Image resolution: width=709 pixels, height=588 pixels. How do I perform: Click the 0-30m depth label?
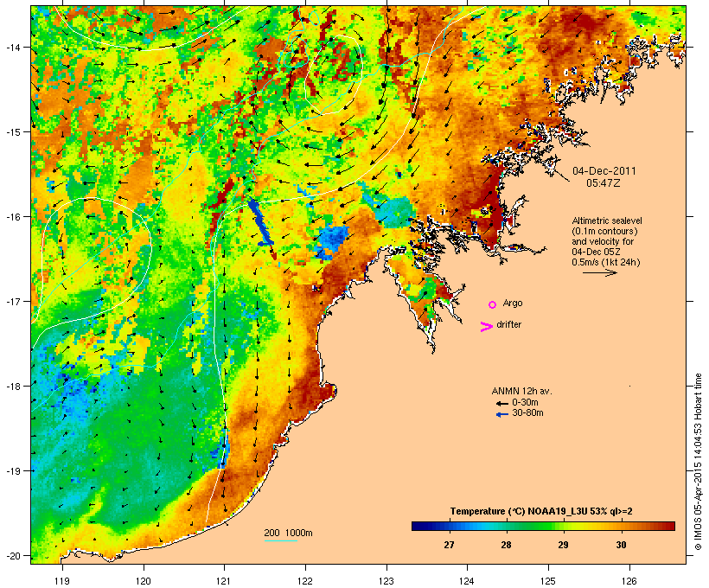point(525,403)
